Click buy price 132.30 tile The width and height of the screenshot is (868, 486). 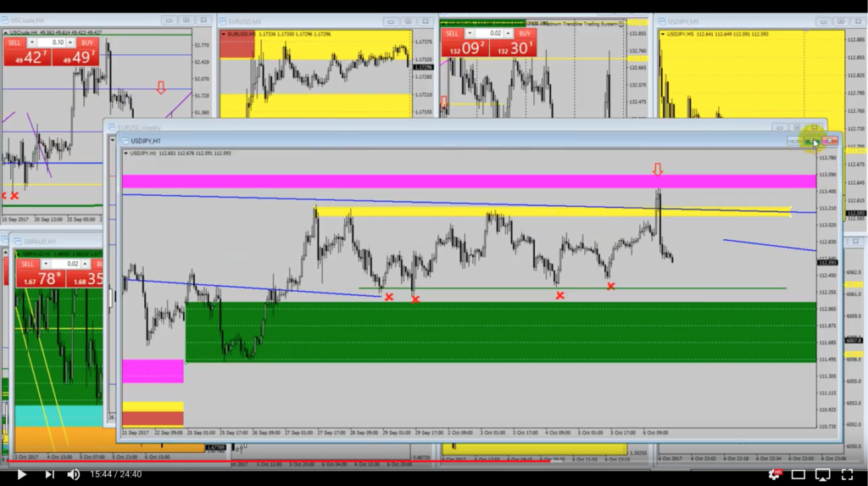click(x=513, y=48)
